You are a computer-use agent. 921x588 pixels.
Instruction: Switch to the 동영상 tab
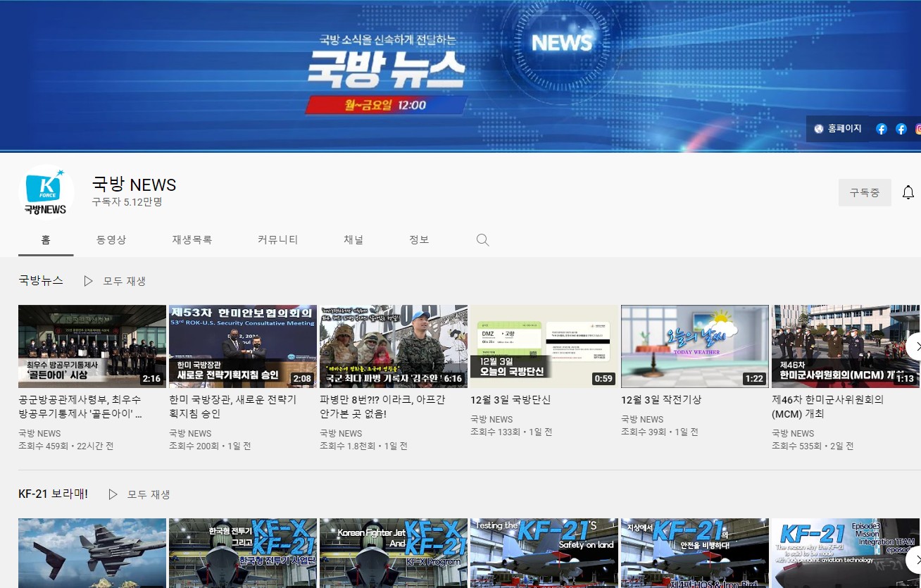tap(111, 239)
